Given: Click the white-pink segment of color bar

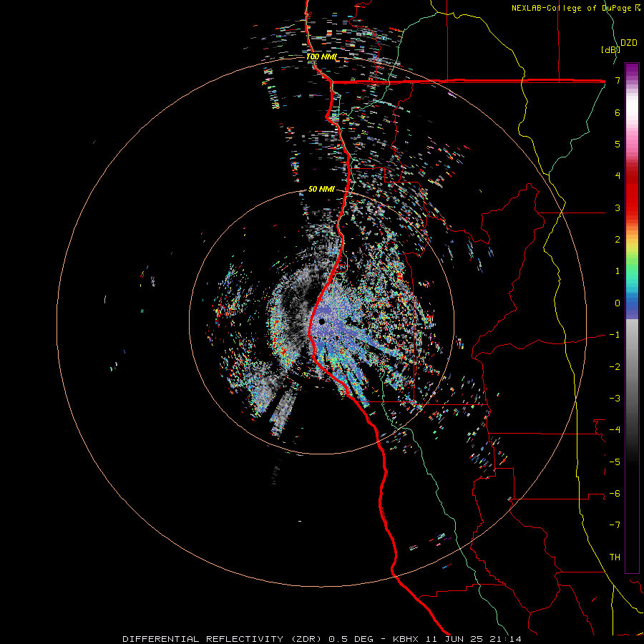Looking at the screenshot, I should tap(632, 119).
